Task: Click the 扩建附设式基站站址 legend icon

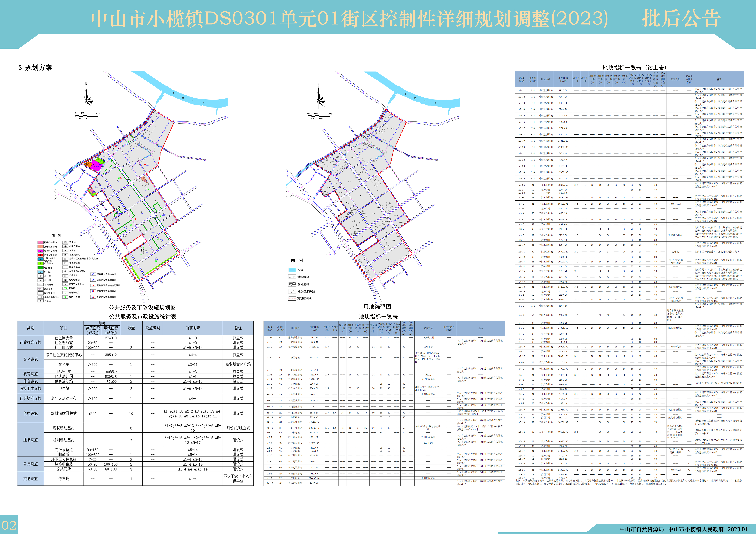Action: (x=93, y=297)
